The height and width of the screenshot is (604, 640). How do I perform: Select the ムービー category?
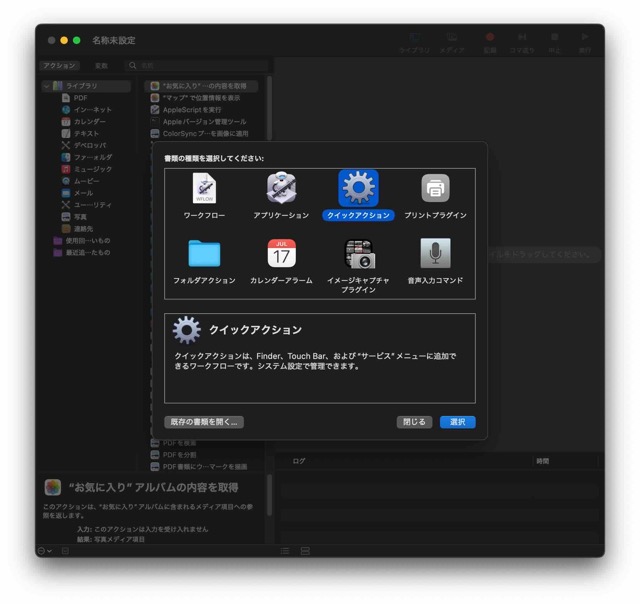(x=81, y=181)
